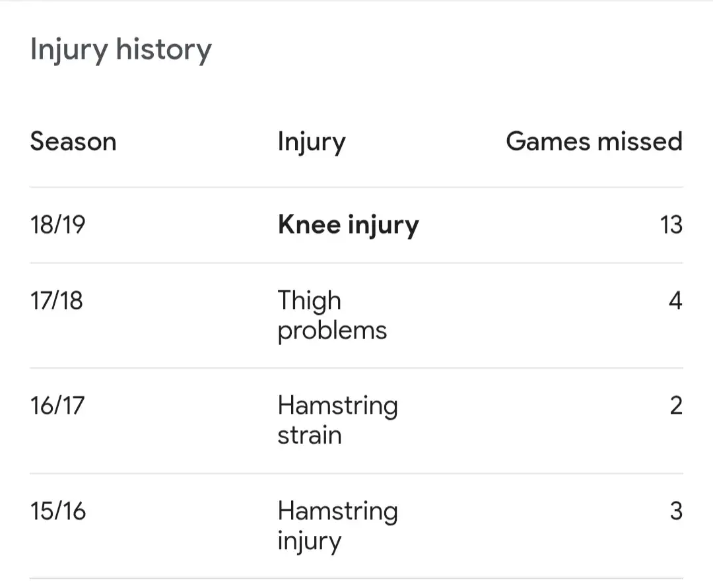Select the Season column header
713x588 pixels.
click(73, 142)
